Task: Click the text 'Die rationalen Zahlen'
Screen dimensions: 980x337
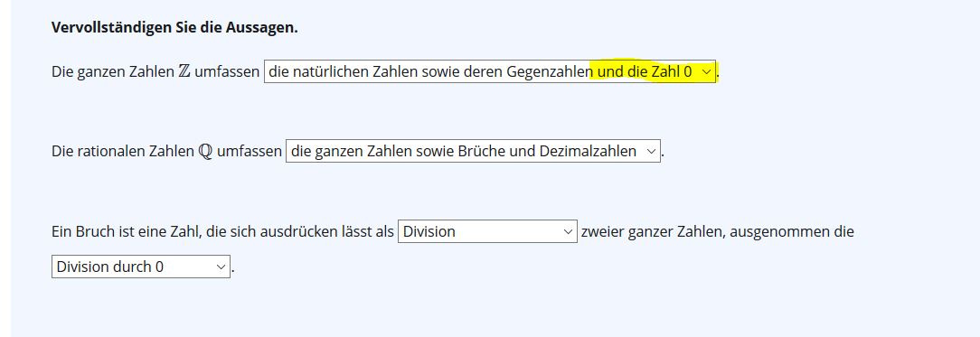Action: [123, 152]
